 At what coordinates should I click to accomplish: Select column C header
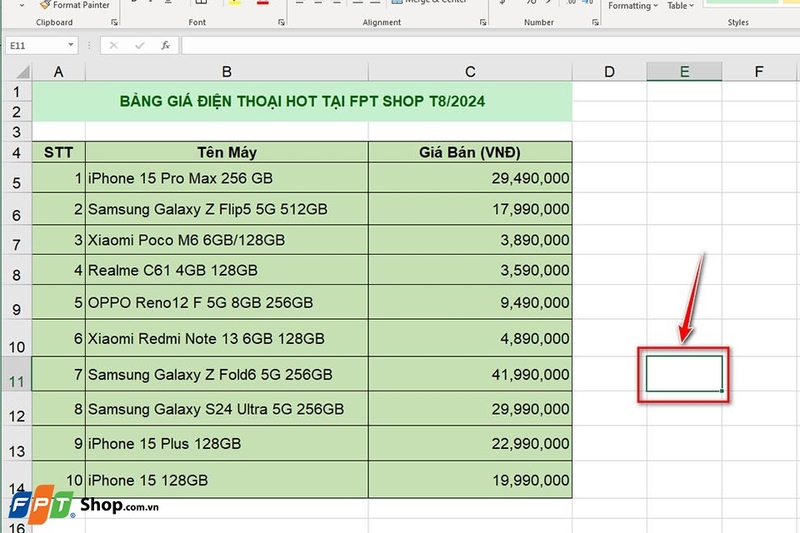coord(470,71)
